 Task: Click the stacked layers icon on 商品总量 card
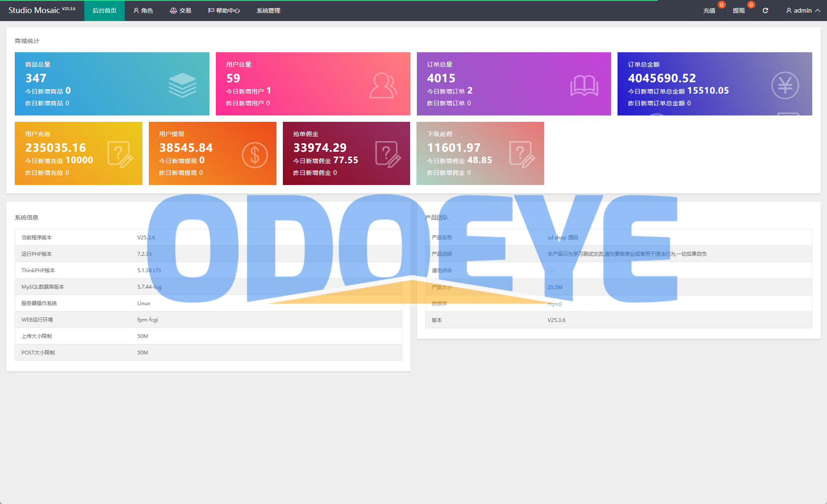coord(182,85)
